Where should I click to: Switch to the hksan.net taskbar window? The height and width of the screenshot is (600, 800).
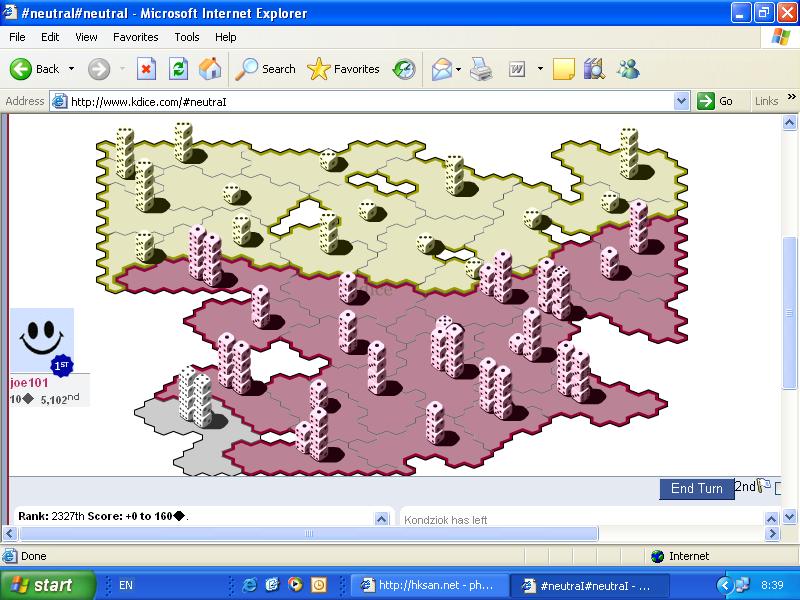point(429,585)
